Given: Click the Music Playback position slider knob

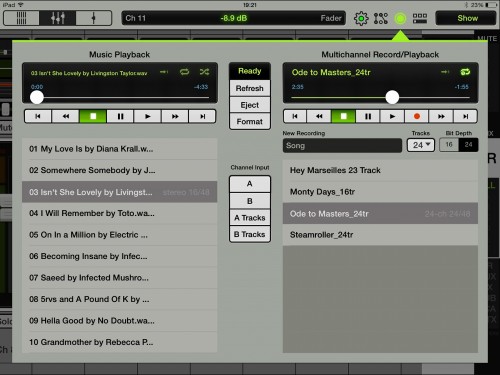Looking at the screenshot, I should click(x=37, y=97).
